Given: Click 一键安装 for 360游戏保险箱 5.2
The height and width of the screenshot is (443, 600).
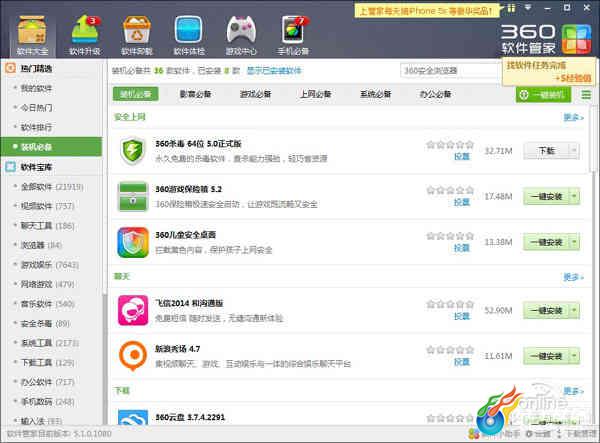Looking at the screenshot, I should click(x=546, y=197).
